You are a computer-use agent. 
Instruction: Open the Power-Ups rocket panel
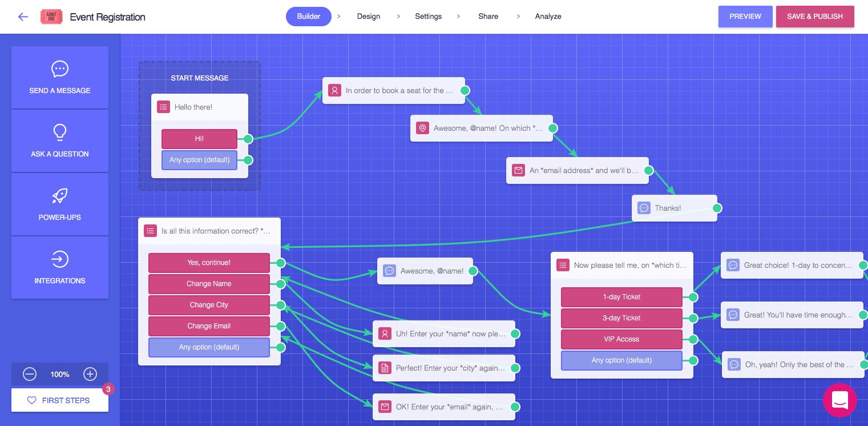[60, 204]
